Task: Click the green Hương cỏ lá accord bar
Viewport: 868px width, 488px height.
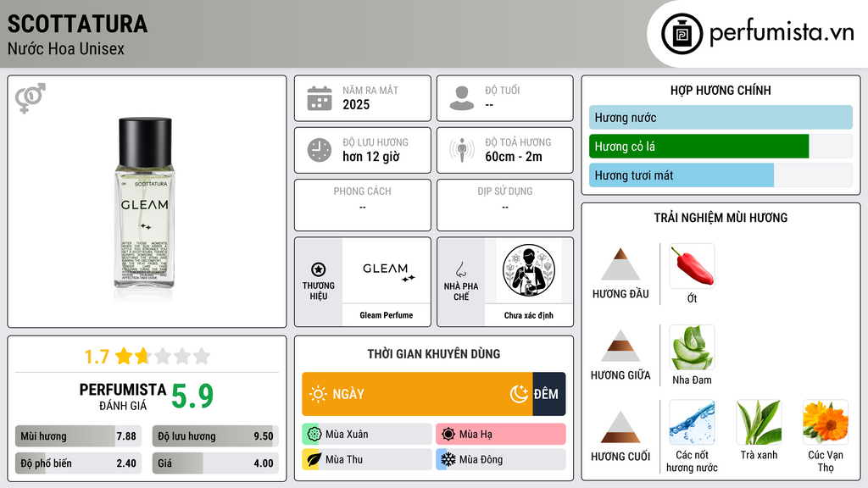Action: [x=699, y=147]
